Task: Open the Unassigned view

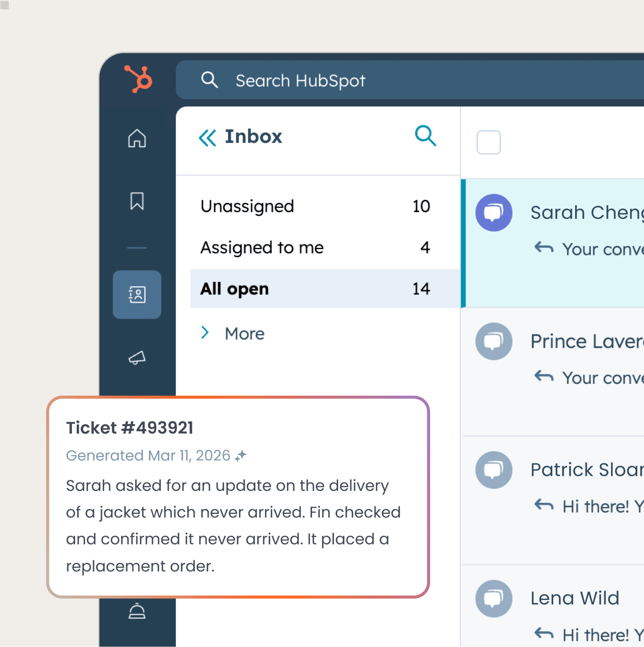Action: click(325, 206)
